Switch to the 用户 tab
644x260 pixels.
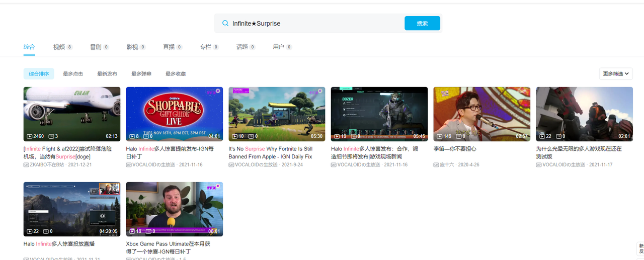[x=282, y=47]
